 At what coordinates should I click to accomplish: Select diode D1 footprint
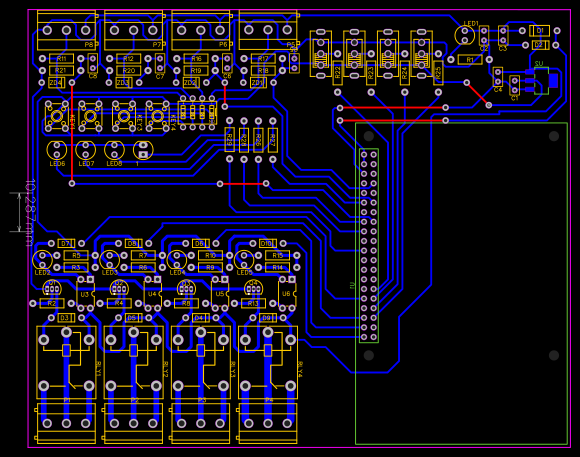click(540, 31)
